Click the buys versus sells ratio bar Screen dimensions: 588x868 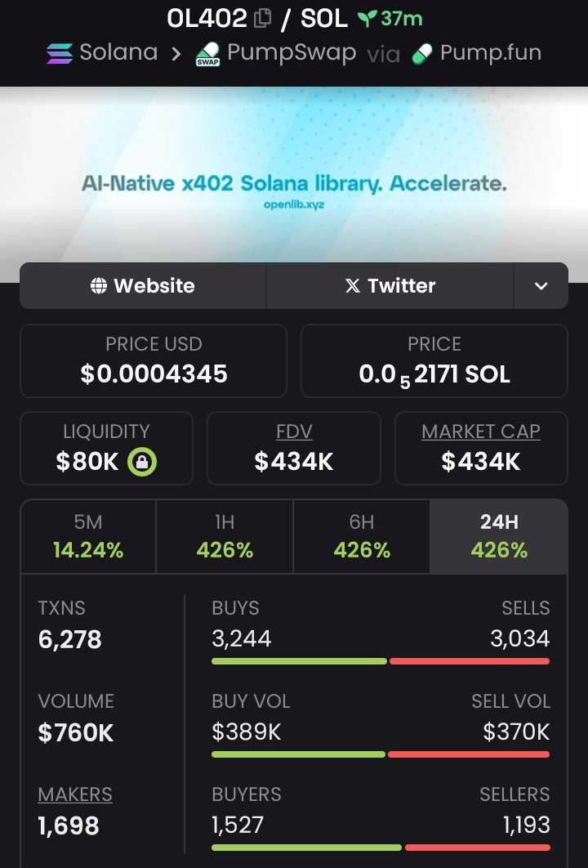pyautogui.click(x=381, y=661)
